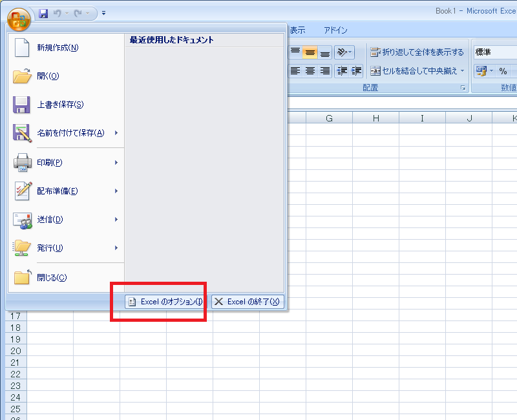Select column G header
The image size is (517, 420).
[329, 118]
